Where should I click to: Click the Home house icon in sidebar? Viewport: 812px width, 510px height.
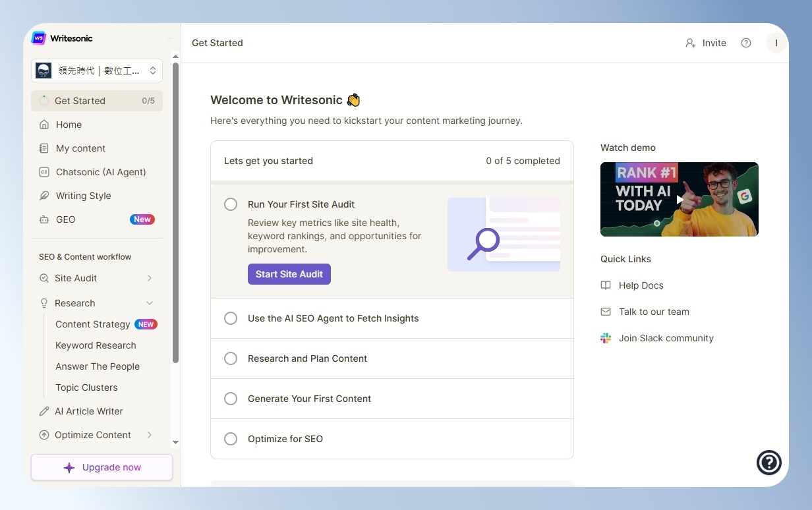coord(44,125)
